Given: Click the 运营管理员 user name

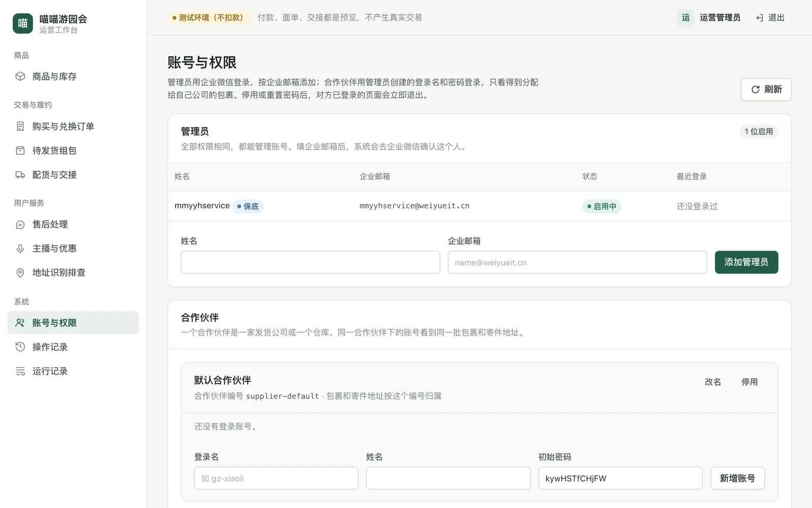Looking at the screenshot, I should [720, 18].
